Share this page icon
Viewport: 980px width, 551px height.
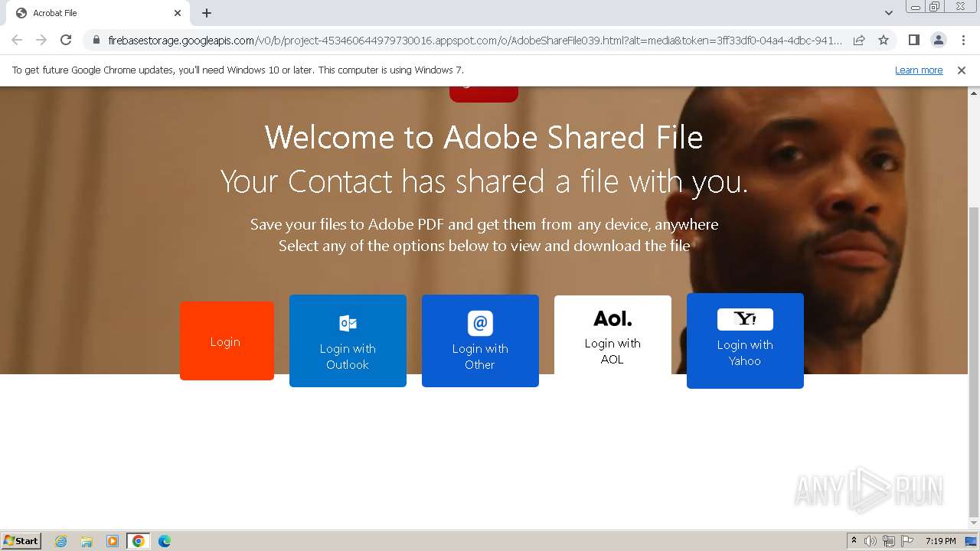click(859, 40)
